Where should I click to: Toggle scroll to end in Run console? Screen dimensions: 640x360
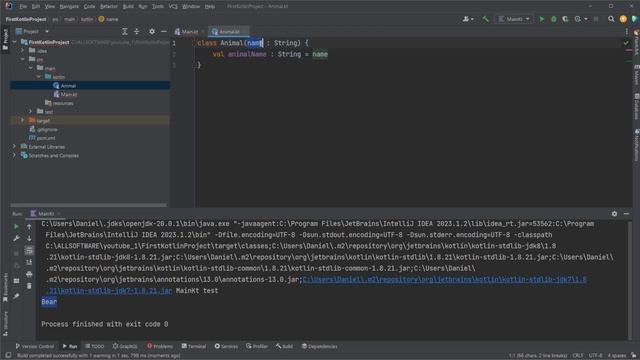pyautogui.click(x=29, y=262)
